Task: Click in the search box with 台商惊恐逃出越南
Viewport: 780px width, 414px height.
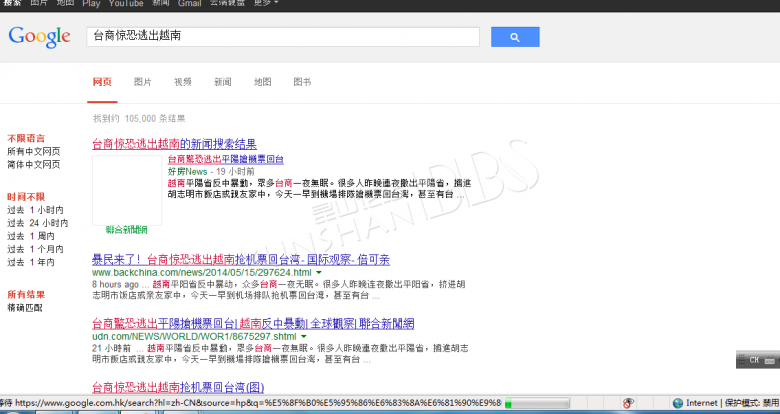Action: pos(283,37)
